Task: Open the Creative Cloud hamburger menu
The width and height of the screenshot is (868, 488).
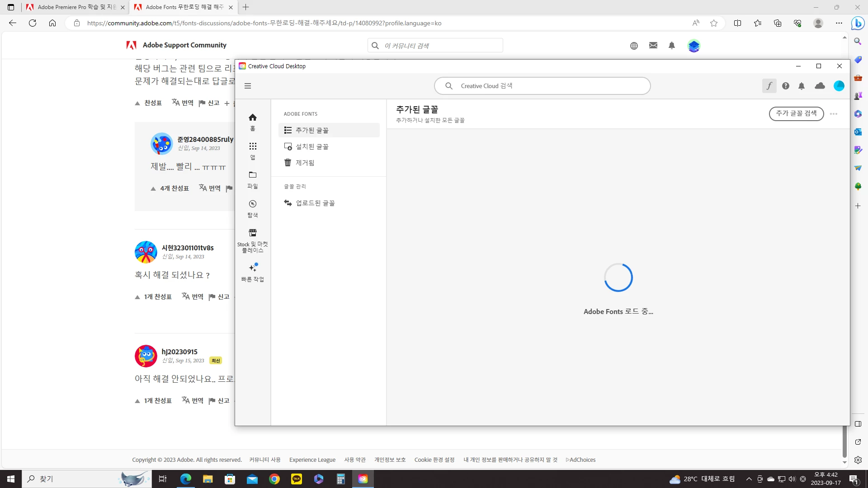Action: [248, 86]
